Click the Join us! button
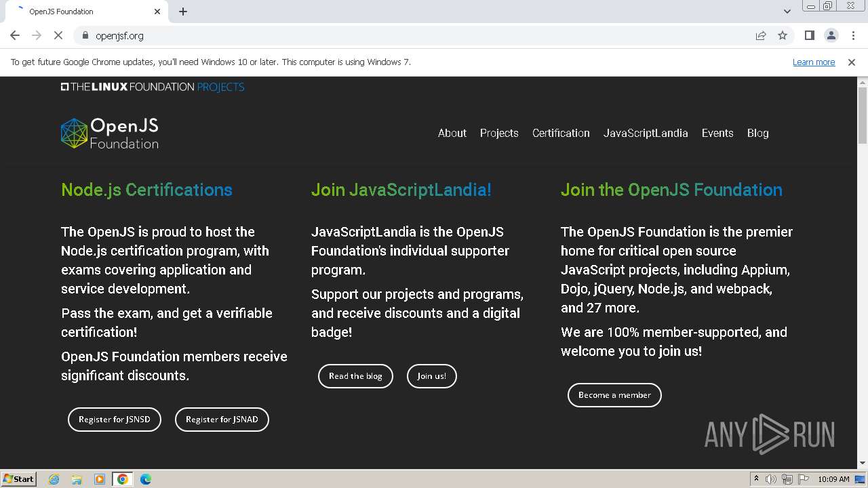Screen dimensions: 868x488 [x=432, y=376]
